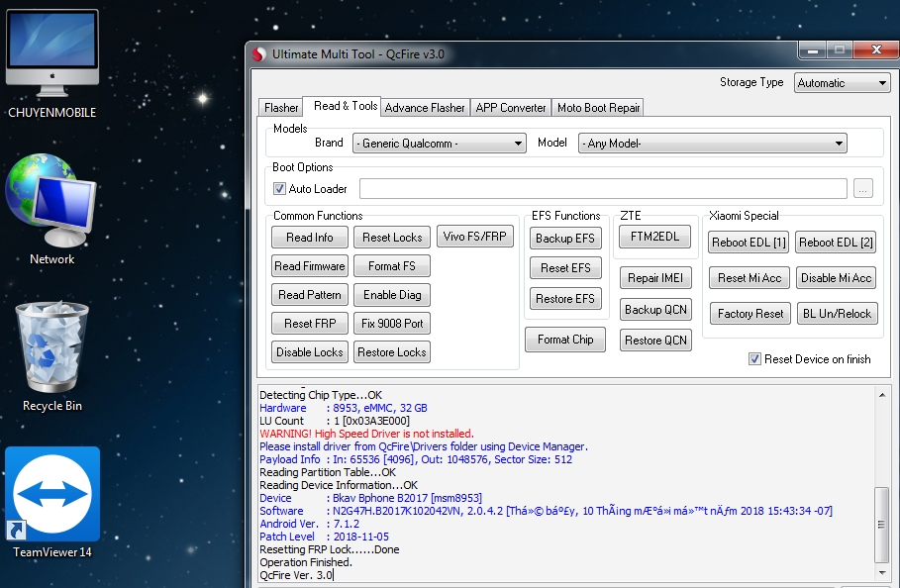Click the 'Bkav Bphone B2017' device log line
Screen dimensions: 900x588
[370, 498]
